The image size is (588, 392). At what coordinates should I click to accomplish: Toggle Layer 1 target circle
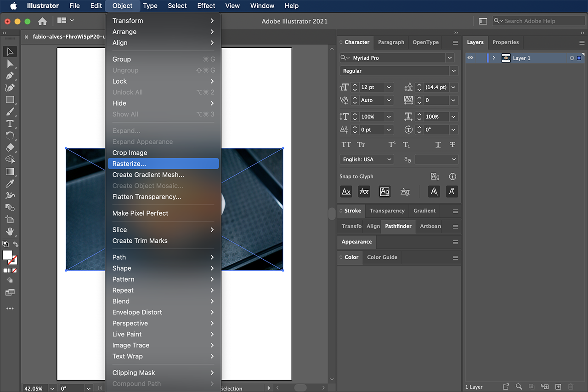(571, 58)
